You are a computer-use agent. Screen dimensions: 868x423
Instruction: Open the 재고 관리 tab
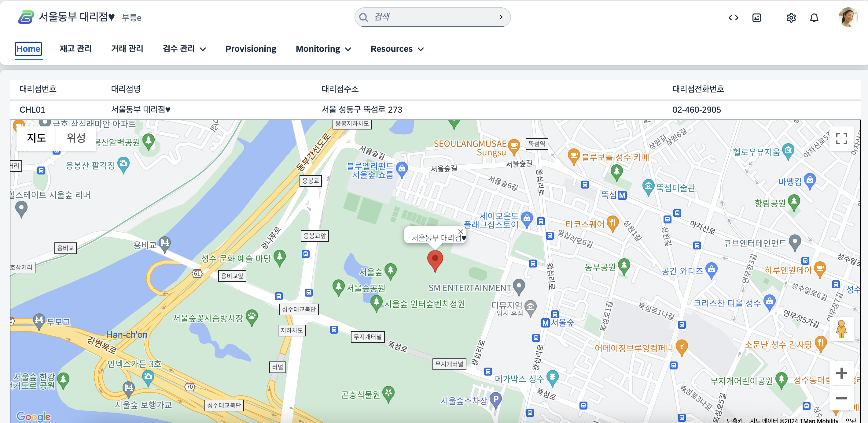75,49
